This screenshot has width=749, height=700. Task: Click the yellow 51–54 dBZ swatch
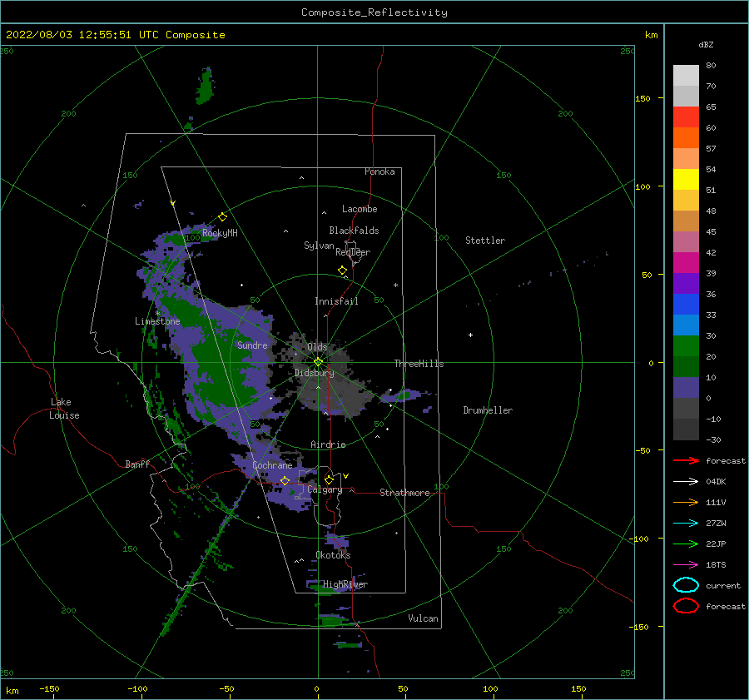[686, 179]
